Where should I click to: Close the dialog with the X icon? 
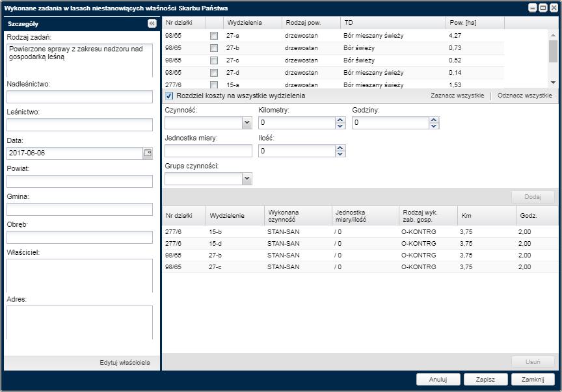(554, 8)
